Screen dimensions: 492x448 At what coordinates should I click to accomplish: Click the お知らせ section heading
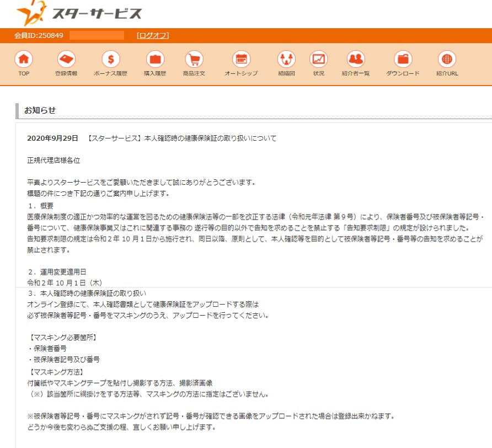click(x=40, y=110)
